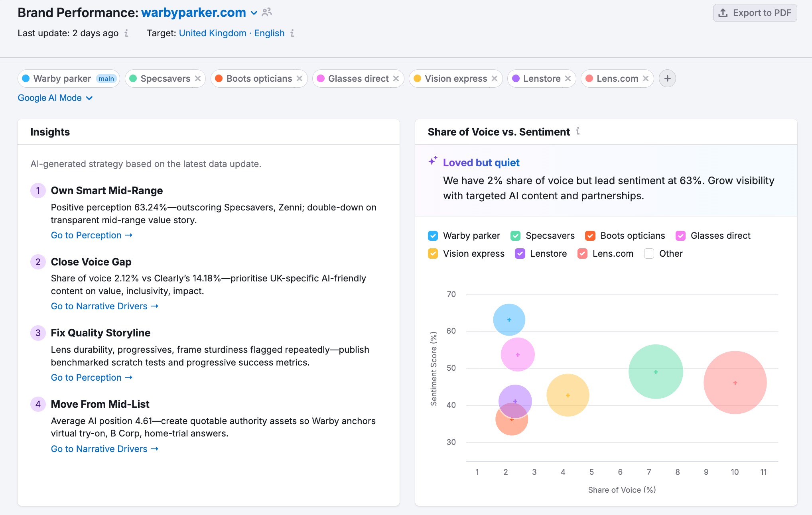Click the info icon next to Target

tap(292, 33)
